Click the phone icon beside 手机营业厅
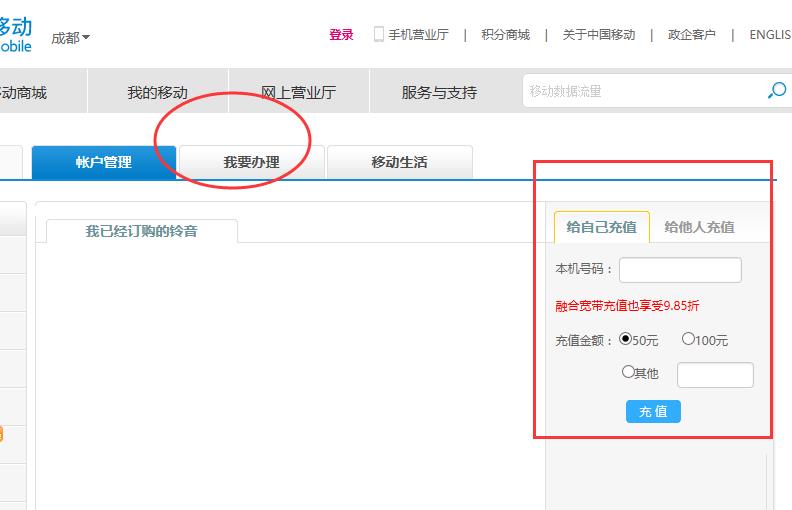The image size is (792, 510). (379, 34)
